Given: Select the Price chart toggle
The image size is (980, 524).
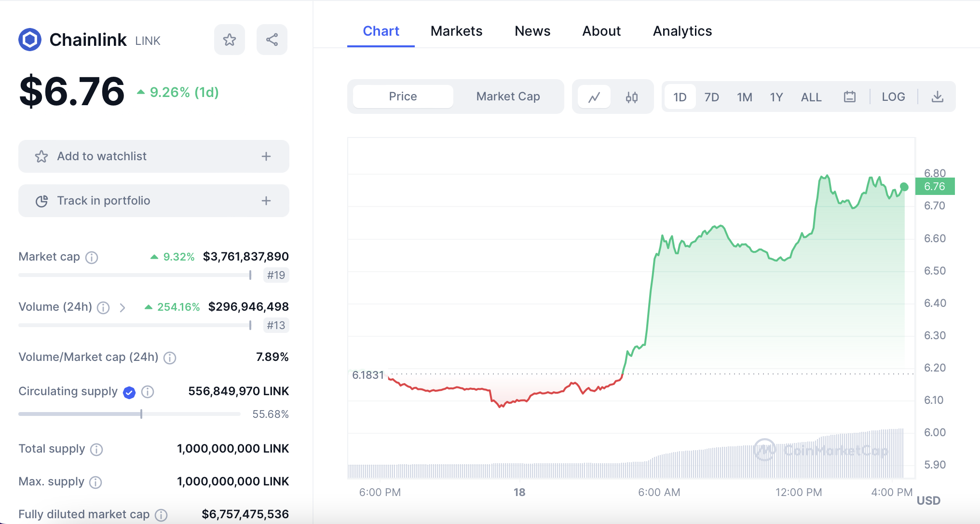Looking at the screenshot, I should (x=403, y=97).
